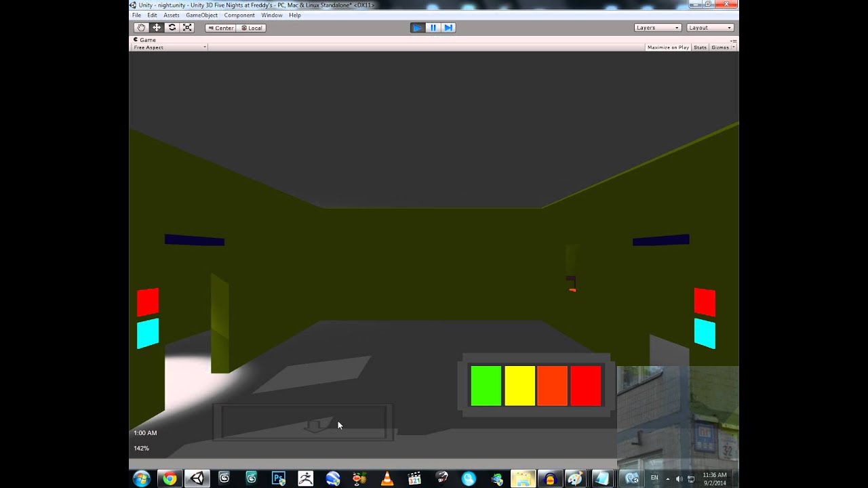Select the Game view tab
This screenshot has width=868, height=488.
point(145,40)
